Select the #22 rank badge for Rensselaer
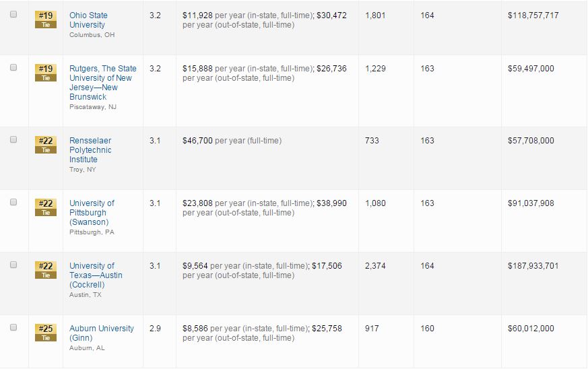Image resolution: width=588 pixels, height=369 pixels. pyautogui.click(x=46, y=145)
